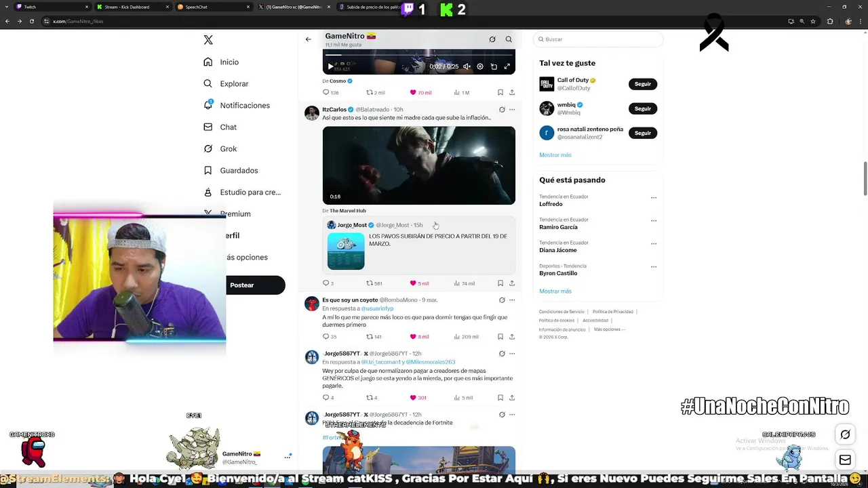This screenshot has width=868, height=488.
Task: View analytics for the 74 mil views post
Action: point(464,283)
